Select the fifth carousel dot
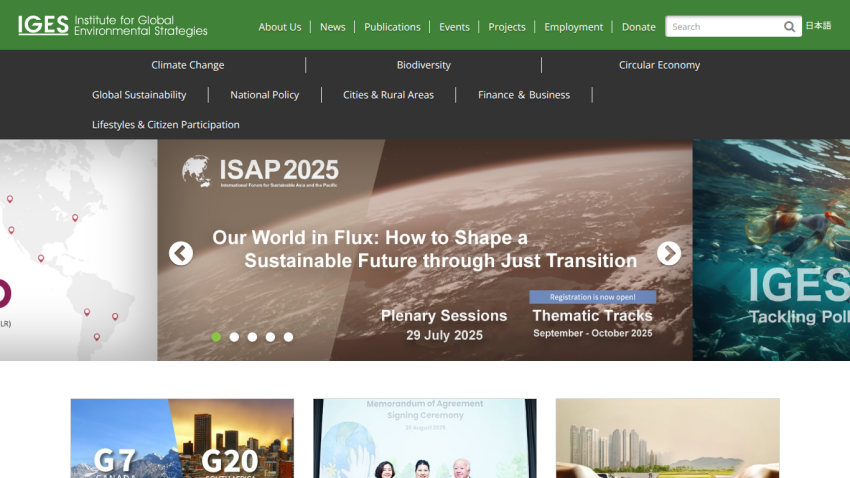Screen dimensions: 850x478 (288, 337)
